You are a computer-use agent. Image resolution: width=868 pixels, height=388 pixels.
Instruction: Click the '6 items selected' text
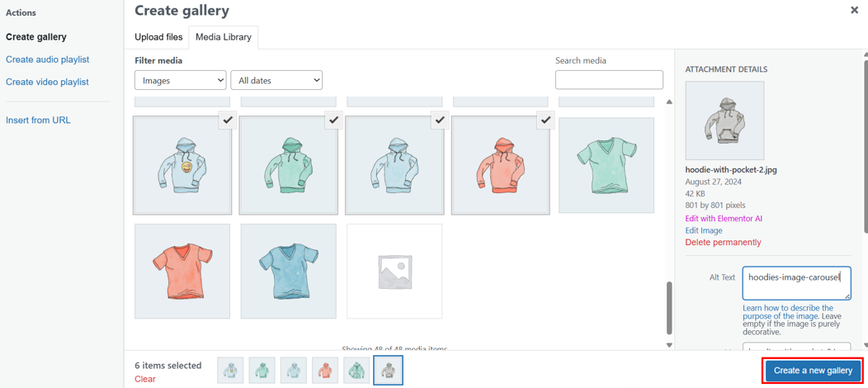[x=167, y=366]
